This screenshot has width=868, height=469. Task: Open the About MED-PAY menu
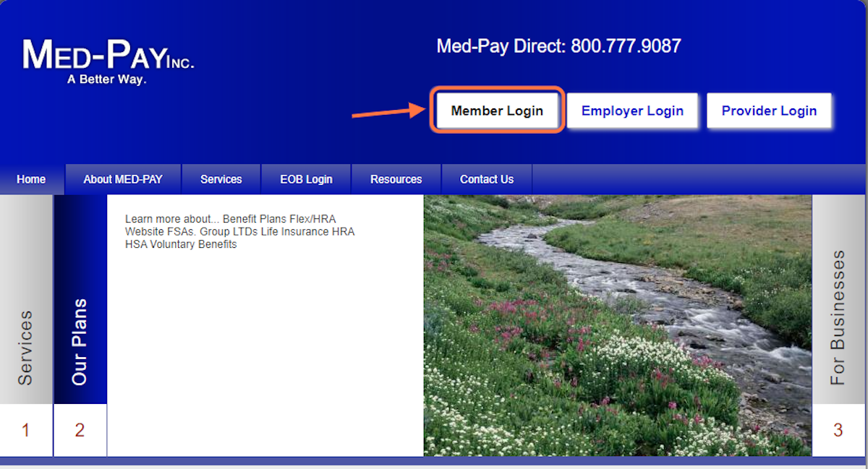coord(123,179)
